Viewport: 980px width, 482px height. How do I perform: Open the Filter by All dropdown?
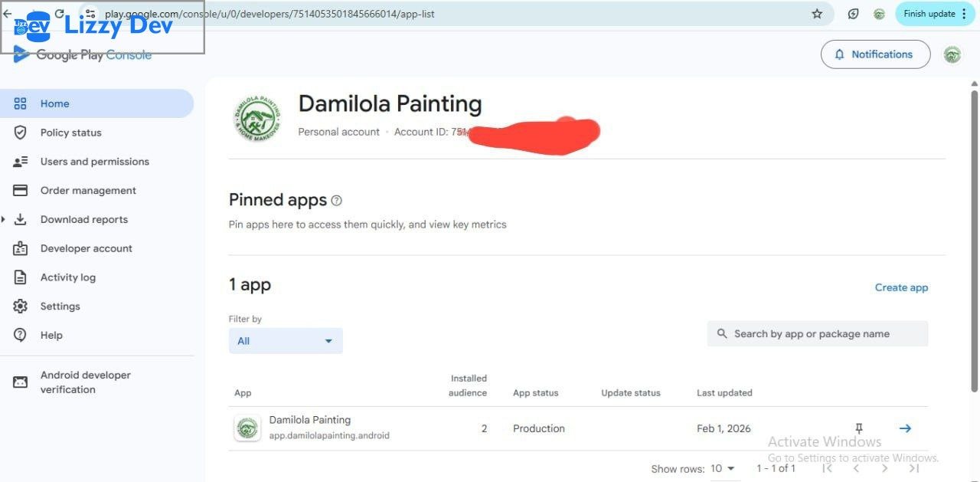click(x=286, y=341)
